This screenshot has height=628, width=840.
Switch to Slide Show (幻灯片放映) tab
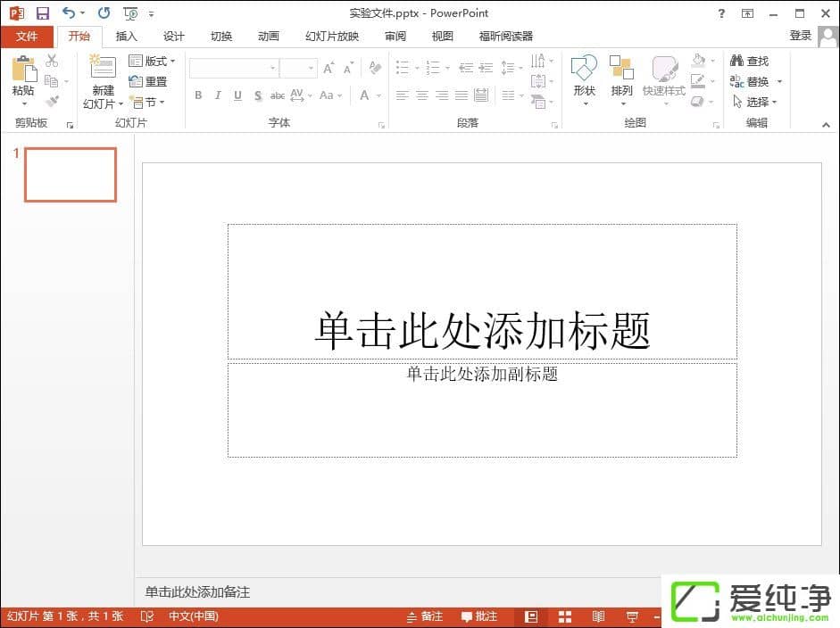pos(332,37)
